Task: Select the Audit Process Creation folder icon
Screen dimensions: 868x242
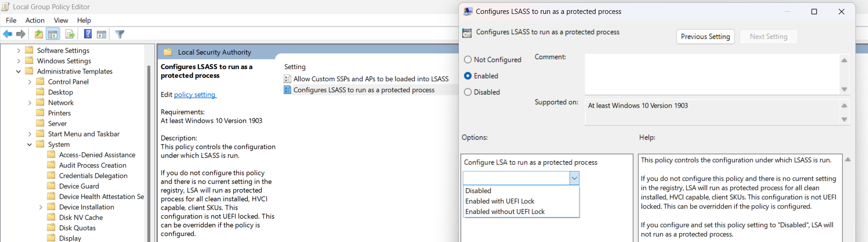Action: click(x=51, y=165)
